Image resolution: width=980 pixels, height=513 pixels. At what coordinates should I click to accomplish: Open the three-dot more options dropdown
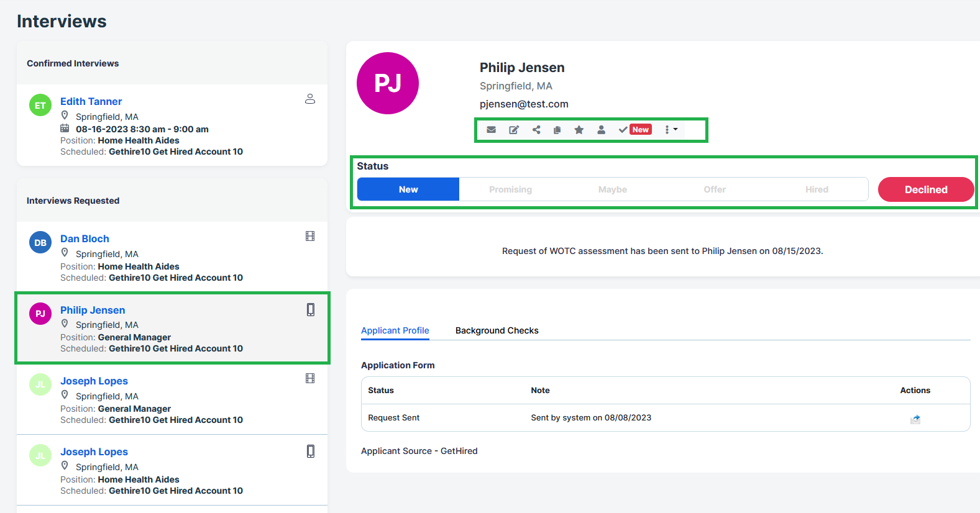tap(671, 130)
